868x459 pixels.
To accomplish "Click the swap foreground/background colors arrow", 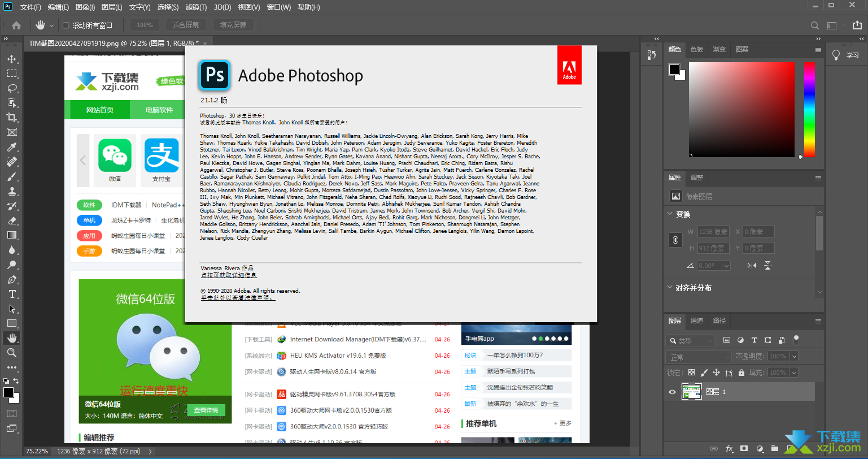I will [x=16, y=381].
